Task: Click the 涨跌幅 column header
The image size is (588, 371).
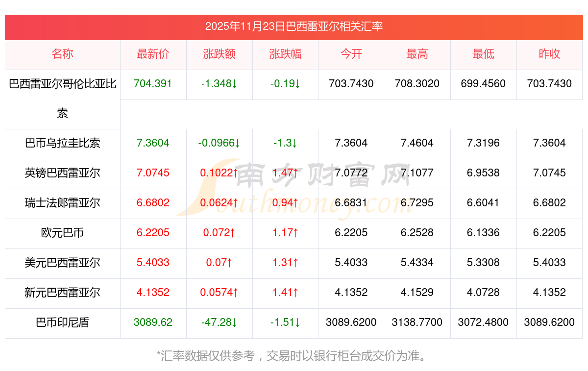Action: tap(285, 54)
